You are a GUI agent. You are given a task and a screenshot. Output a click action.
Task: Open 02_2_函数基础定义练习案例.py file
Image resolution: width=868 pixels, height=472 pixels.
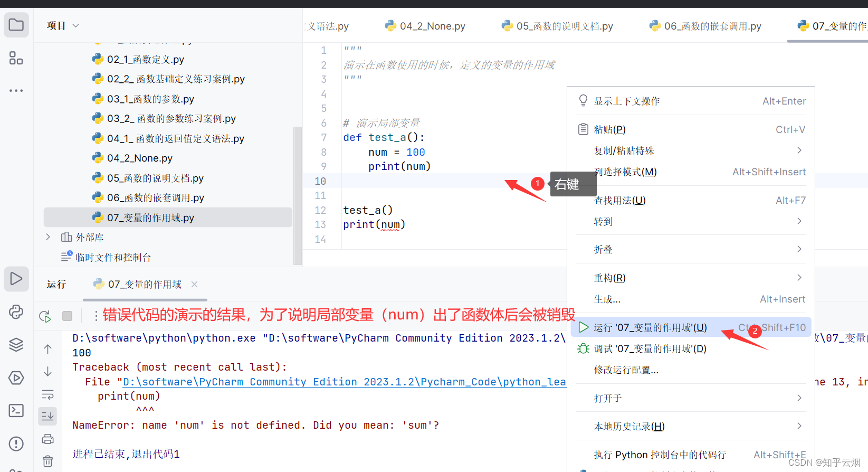(168, 79)
